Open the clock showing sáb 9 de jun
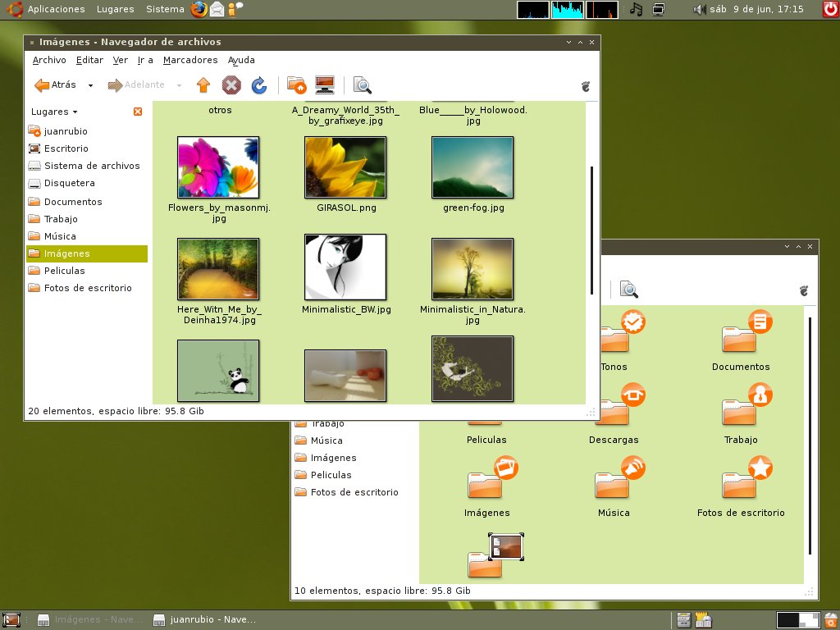The image size is (840, 630). (x=756, y=9)
